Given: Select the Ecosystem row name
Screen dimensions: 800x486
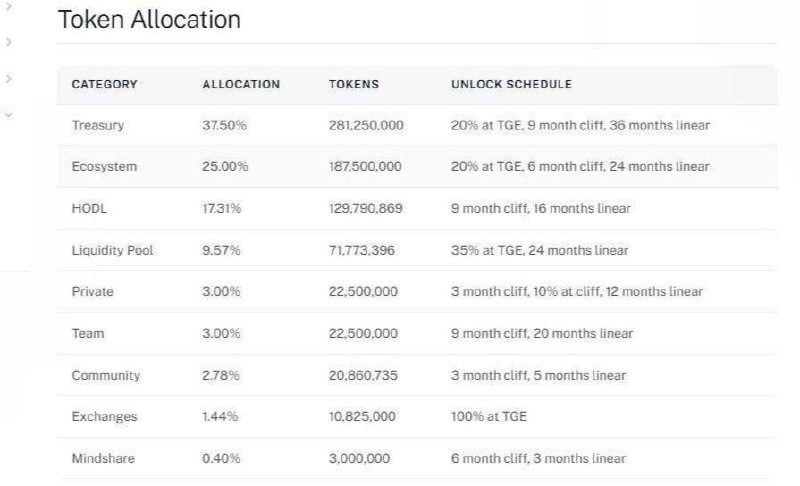Looking at the screenshot, I should point(104,167).
